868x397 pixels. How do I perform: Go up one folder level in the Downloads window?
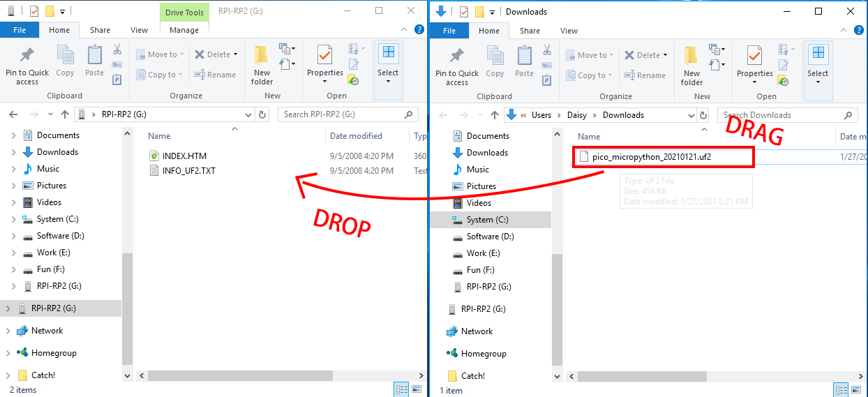(x=495, y=115)
